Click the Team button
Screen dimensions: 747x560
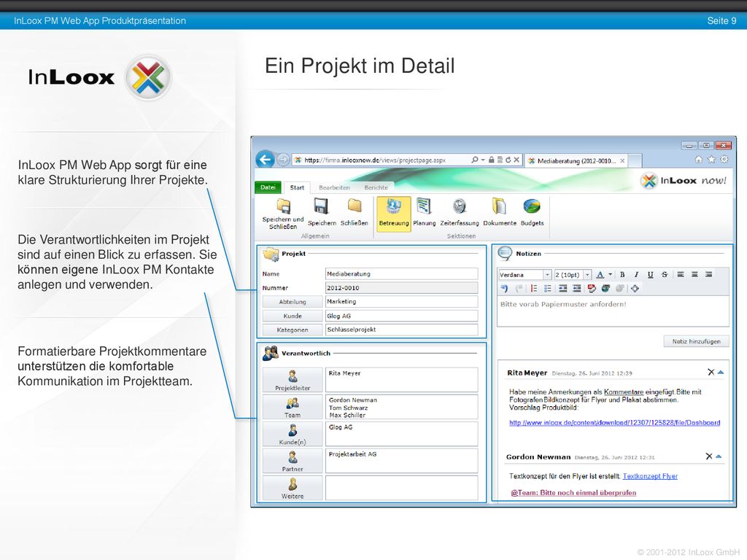pyautogui.click(x=292, y=407)
